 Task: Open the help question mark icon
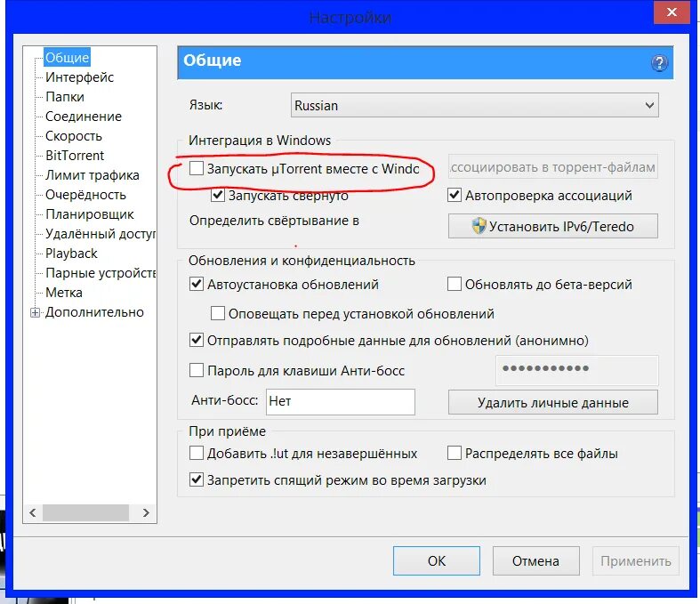[659, 63]
